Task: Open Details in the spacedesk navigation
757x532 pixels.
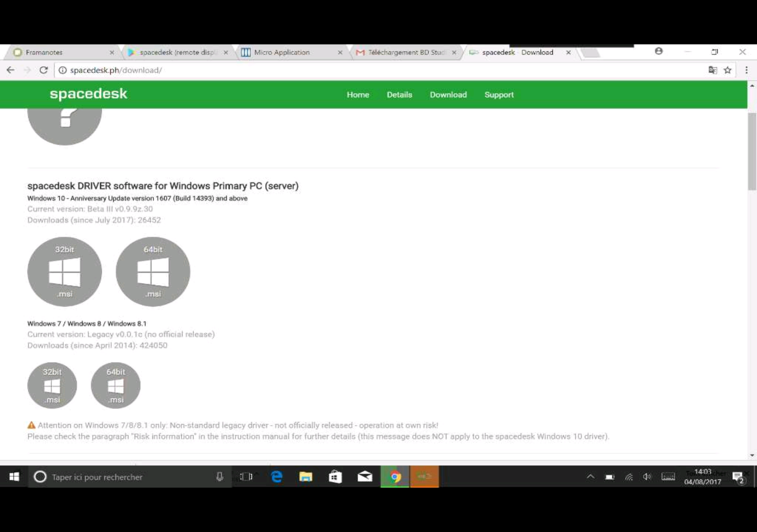Action: (x=399, y=95)
